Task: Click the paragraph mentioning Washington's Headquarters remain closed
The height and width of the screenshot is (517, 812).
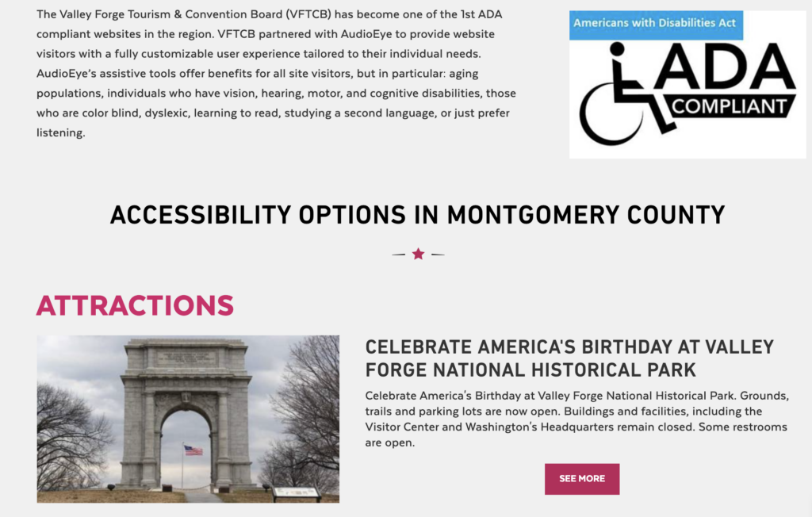Action: pyautogui.click(x=576, y=419)
